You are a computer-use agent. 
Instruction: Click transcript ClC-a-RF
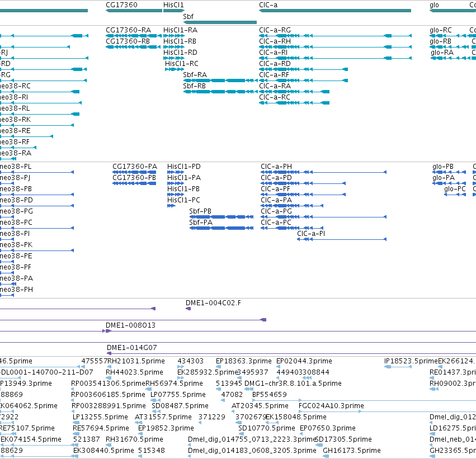point(303,81)
